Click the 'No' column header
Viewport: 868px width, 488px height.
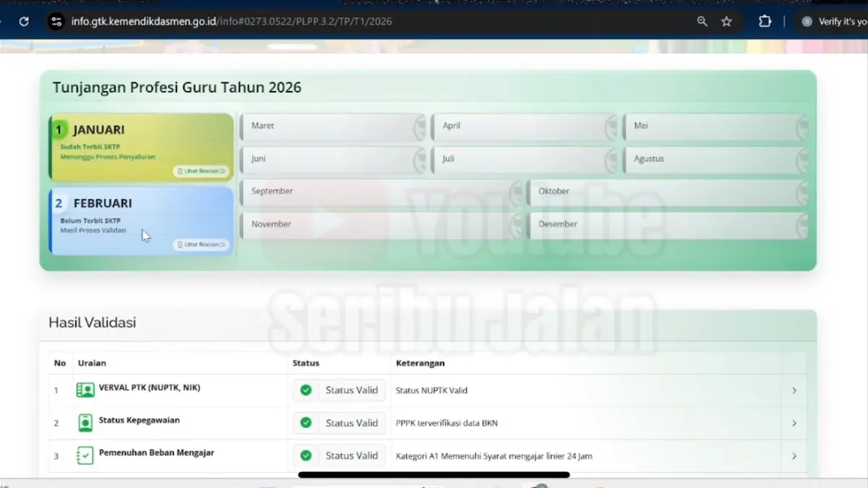(x=60, y=363)
